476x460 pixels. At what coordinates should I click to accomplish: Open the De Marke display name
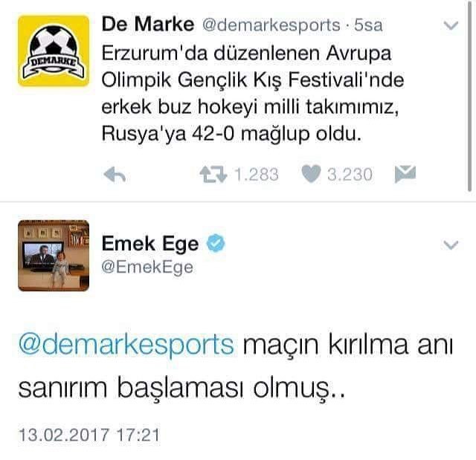pyautogui.click(x=148, y=24)
